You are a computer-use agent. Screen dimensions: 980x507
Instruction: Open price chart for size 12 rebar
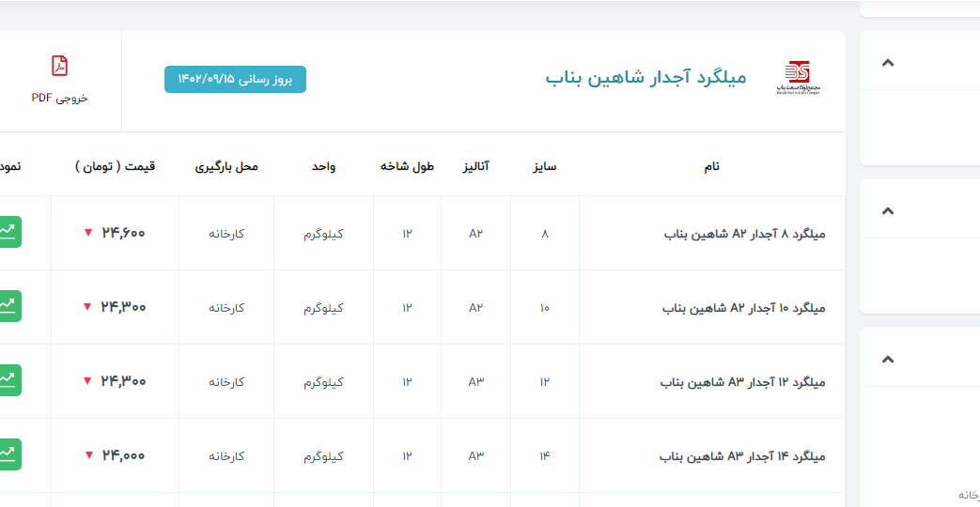tap(8, 380)
